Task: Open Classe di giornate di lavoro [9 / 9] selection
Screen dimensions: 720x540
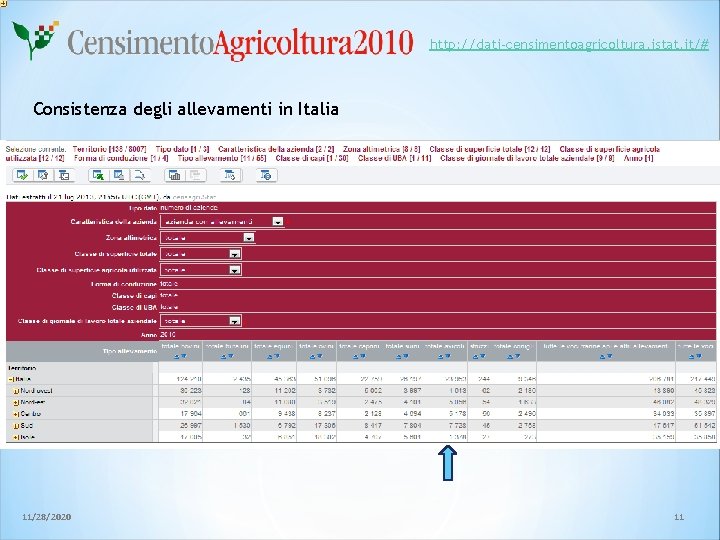Action: (527, 158)
